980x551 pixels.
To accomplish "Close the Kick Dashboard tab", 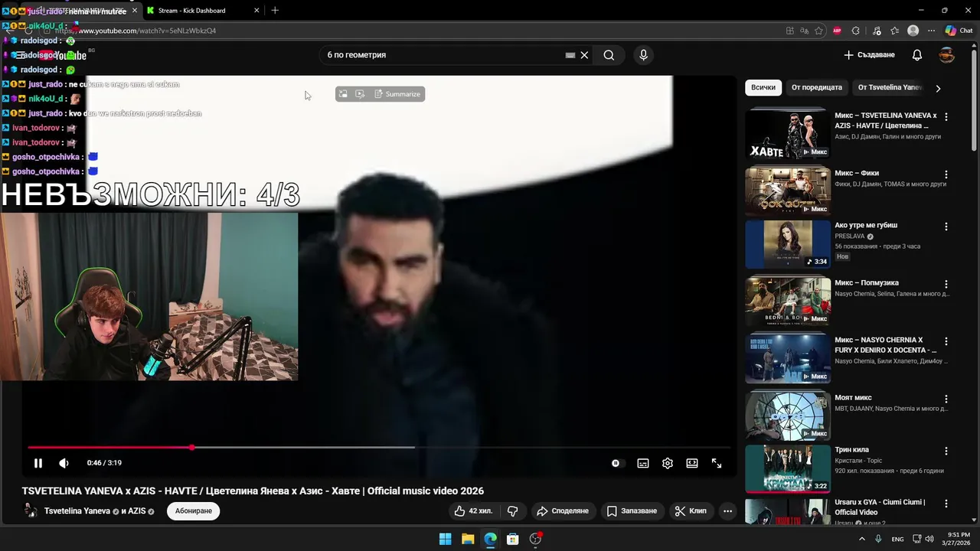I will pyautogui.click(x=256, y=10).
